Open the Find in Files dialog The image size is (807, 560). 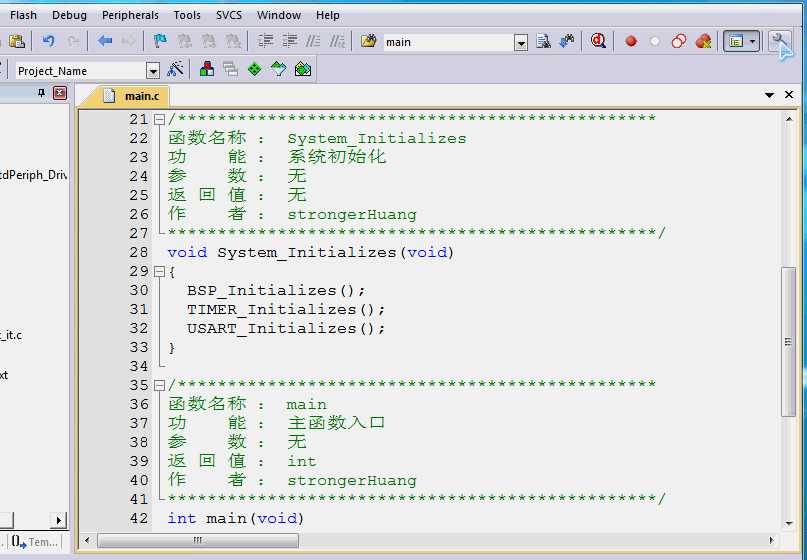[369, 41]
